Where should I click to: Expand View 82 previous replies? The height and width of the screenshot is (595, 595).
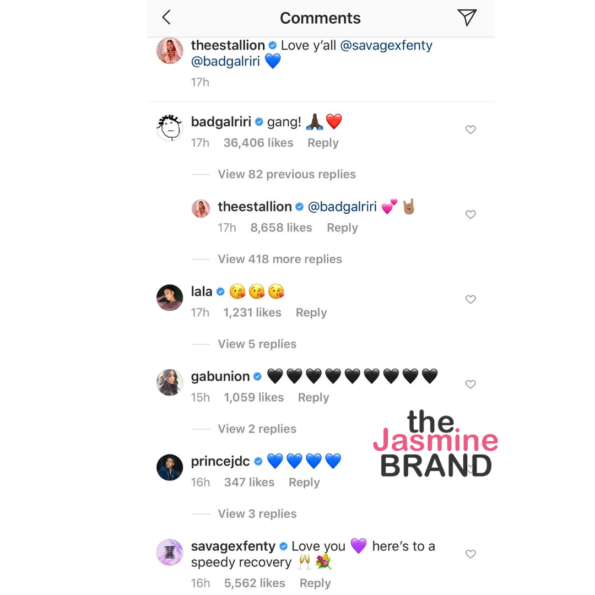coord(286,174)
